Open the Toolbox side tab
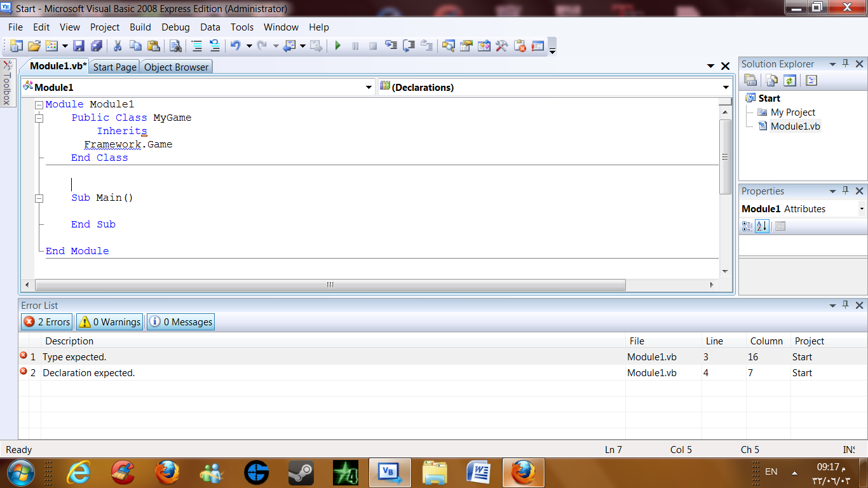Image resolution: width=868 pixels, height=488 pixels. pos(8,83)
